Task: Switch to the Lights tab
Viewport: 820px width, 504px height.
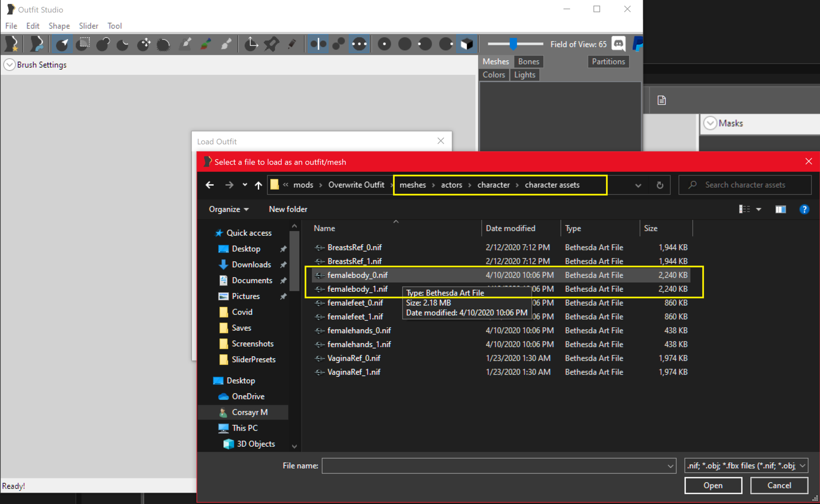Action: tap(524, 75)
